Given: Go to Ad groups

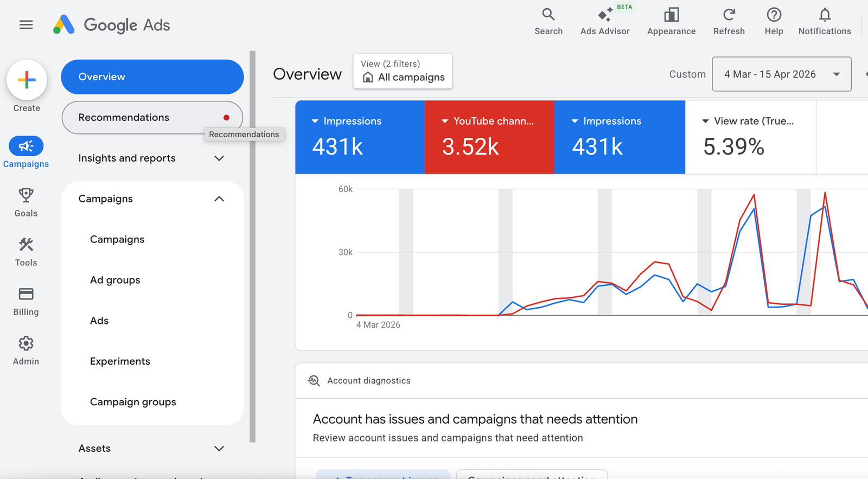Looking at the screenshot, I should coord(115,280).
